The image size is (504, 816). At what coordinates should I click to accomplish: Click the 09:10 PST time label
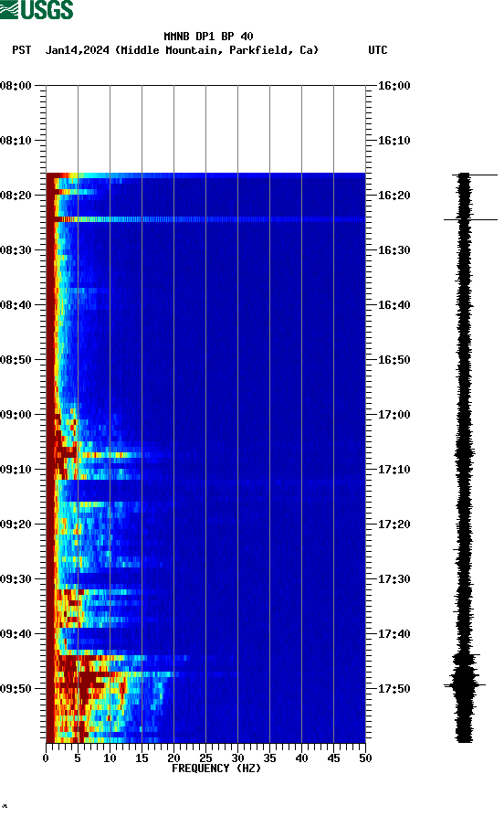tap(16, 470)
